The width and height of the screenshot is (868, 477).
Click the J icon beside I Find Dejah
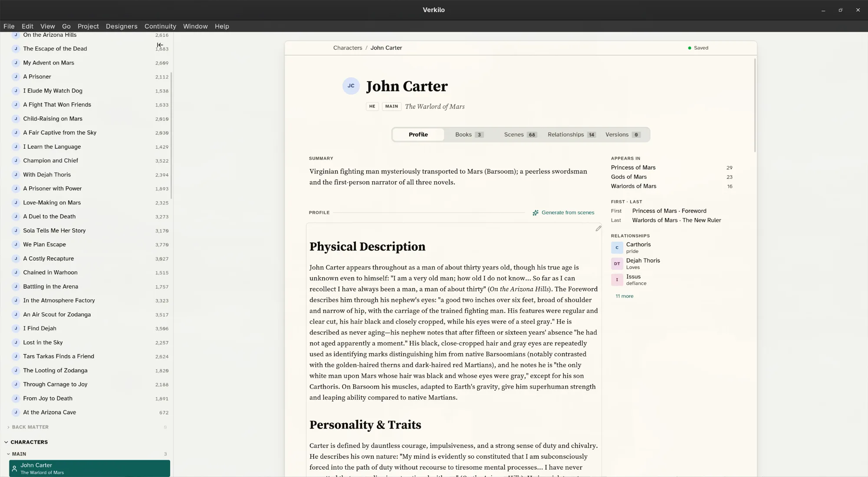[16, 328]
